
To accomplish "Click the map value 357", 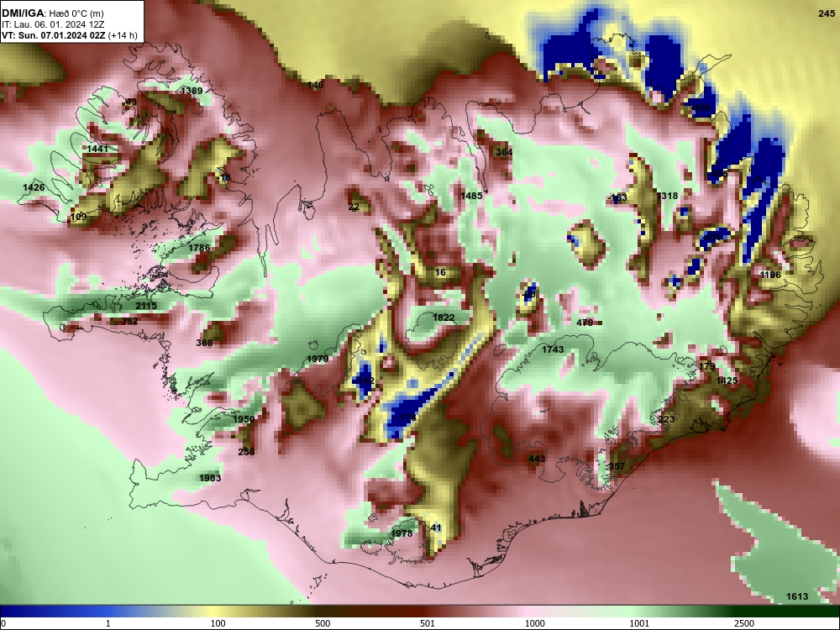I will pos(617,466).
